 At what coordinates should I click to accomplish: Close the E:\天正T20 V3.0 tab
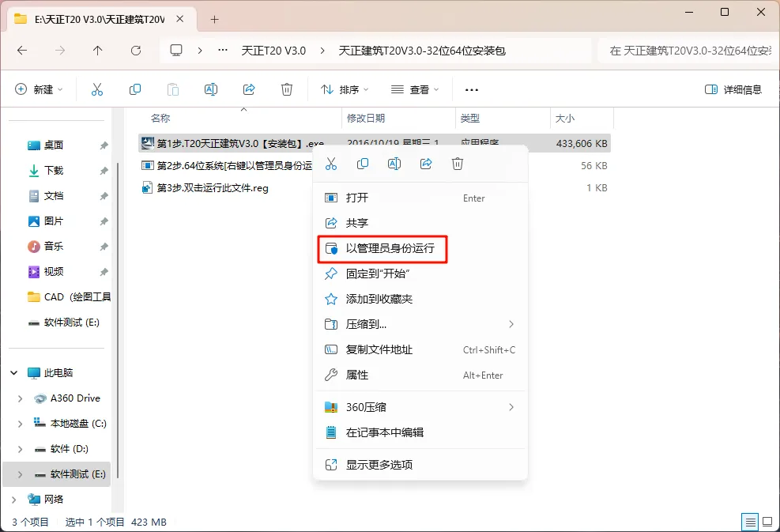click(180, 19)
